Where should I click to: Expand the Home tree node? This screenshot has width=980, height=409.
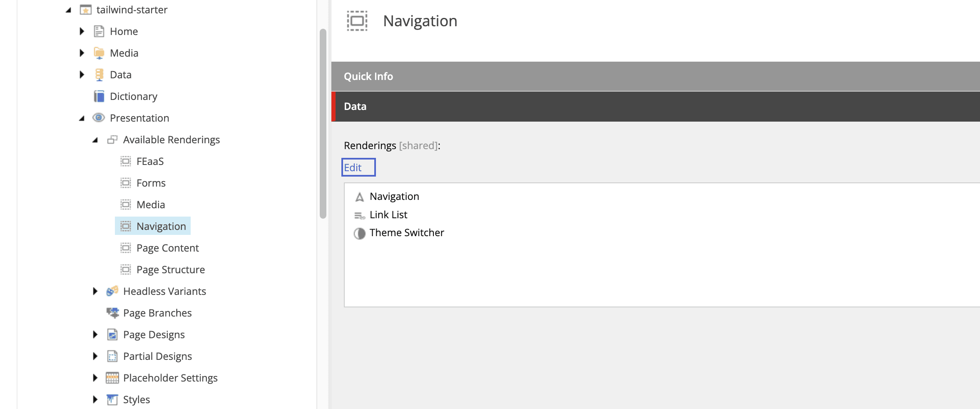[x=82, y=31]
